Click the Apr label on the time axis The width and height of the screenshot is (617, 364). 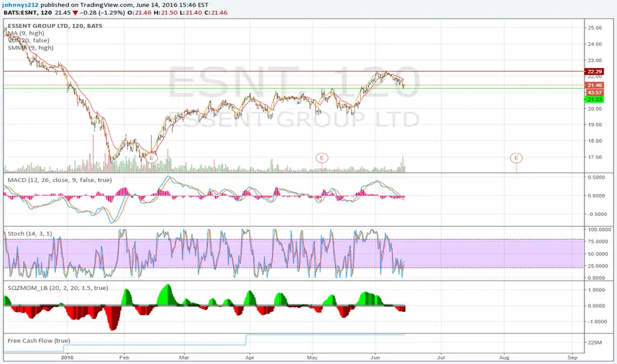pos(249,357)
